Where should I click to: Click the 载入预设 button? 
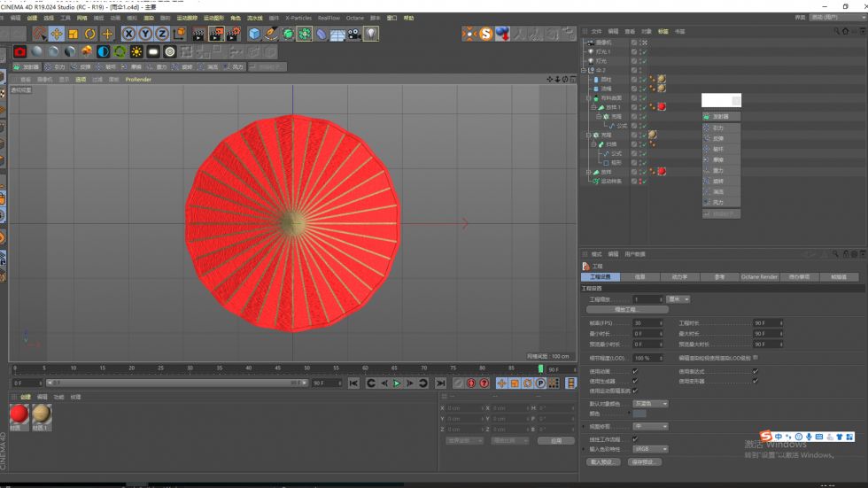[x=602, y=461]
